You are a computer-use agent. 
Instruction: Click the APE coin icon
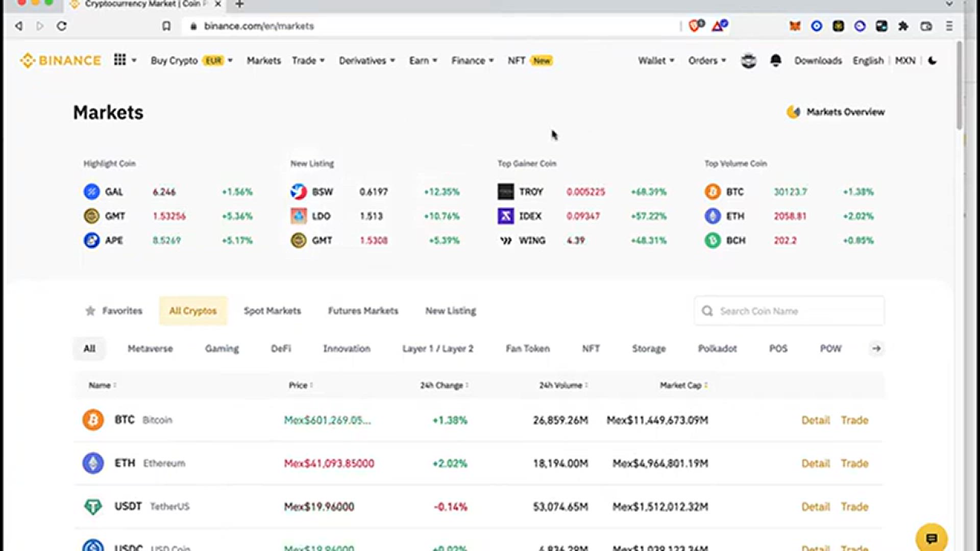91,240
